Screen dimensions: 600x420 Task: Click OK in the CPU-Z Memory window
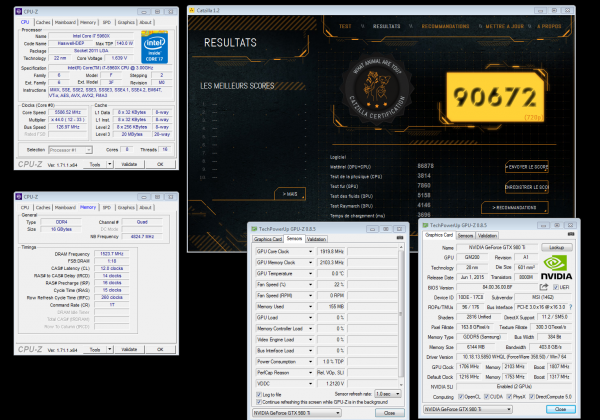click(160, 349)
